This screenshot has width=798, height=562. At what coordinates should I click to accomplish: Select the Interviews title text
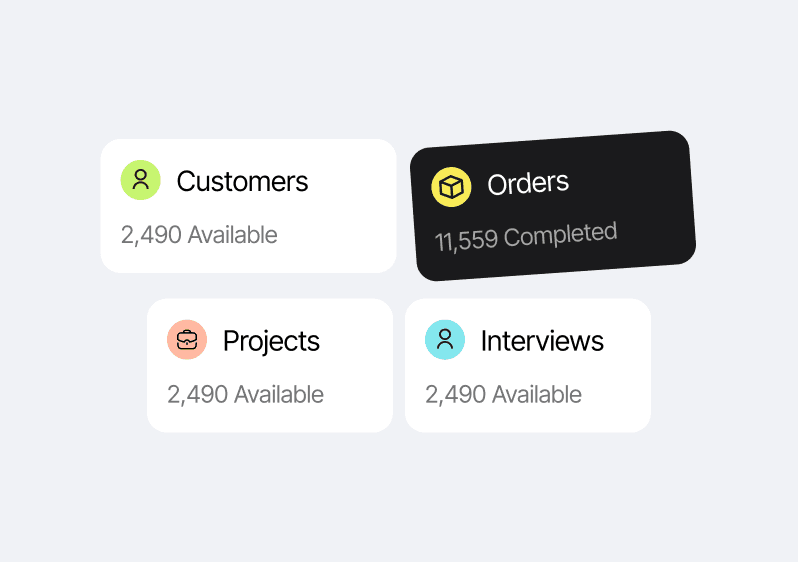[542, 341]
